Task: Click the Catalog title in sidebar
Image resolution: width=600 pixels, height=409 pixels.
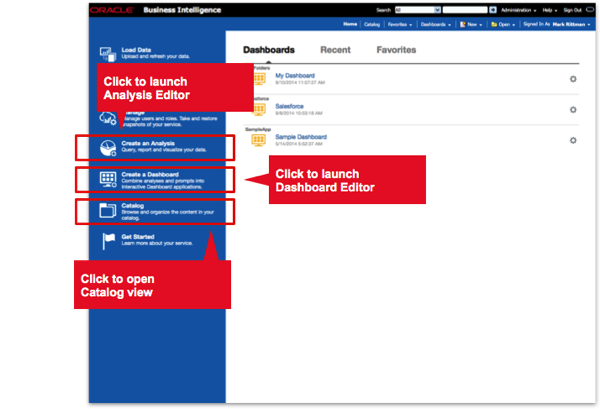Action: tap(132, 205)
